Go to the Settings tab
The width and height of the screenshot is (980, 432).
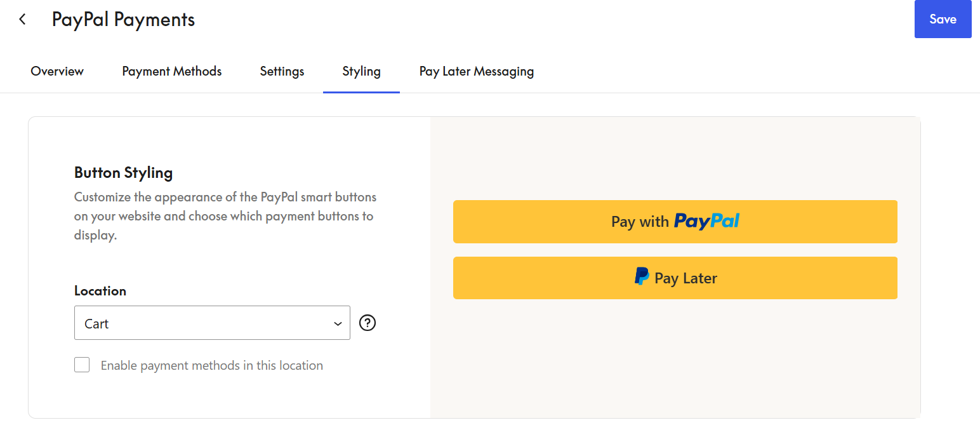point(282,71)
